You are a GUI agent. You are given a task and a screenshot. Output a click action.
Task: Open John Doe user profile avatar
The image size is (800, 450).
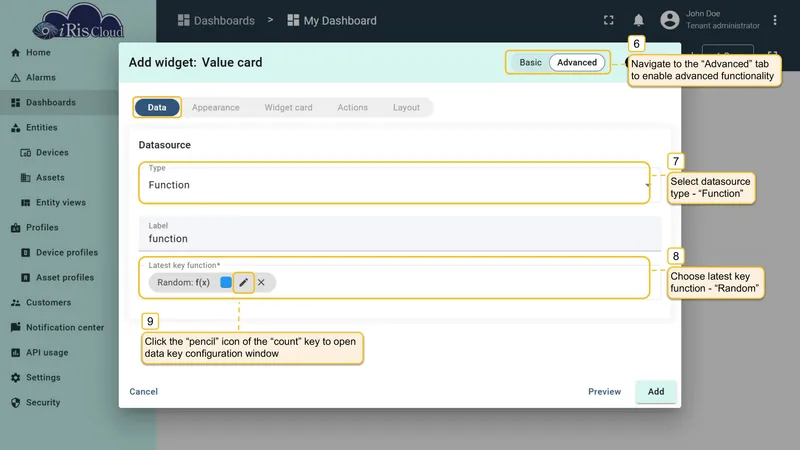pyautogui.click(x=669, y=20)
